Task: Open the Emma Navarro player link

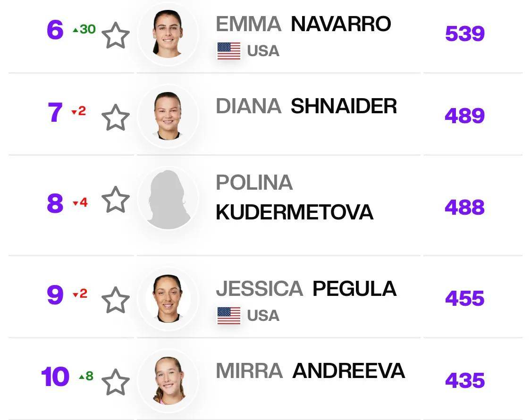Action: click(x=303, y=24)
